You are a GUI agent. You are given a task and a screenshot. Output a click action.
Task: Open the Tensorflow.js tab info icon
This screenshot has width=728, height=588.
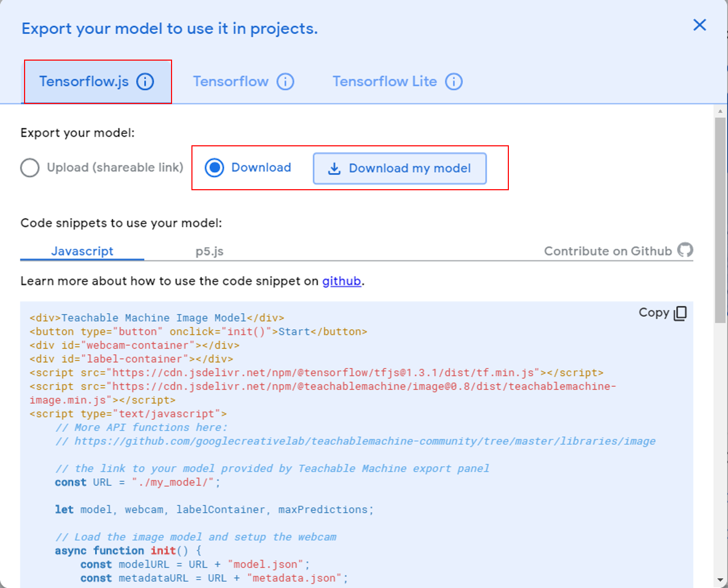[145, 82]
